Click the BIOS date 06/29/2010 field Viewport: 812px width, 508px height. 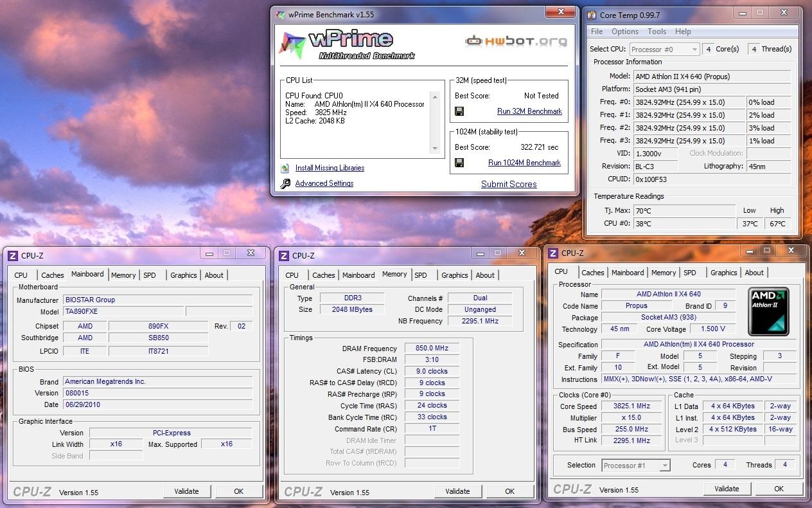pos(157,404)
